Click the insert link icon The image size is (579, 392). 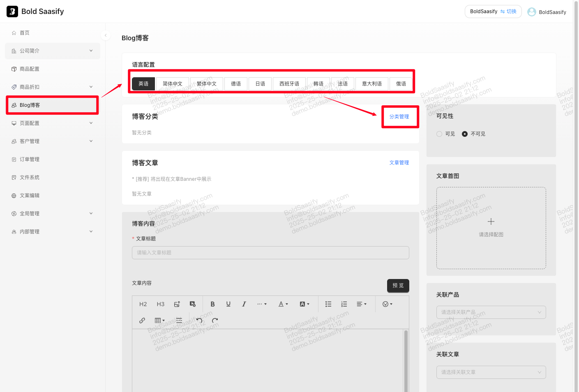coord(142,321)
